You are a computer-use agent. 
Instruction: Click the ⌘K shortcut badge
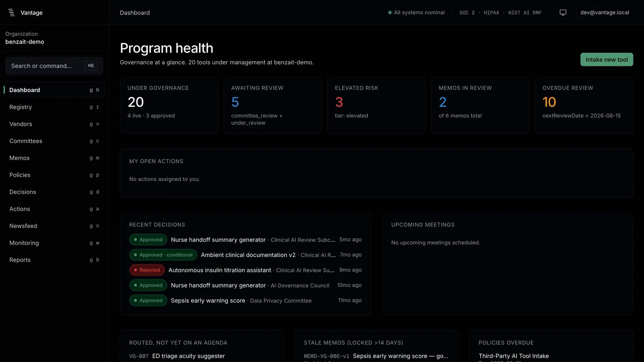(91, 66)
